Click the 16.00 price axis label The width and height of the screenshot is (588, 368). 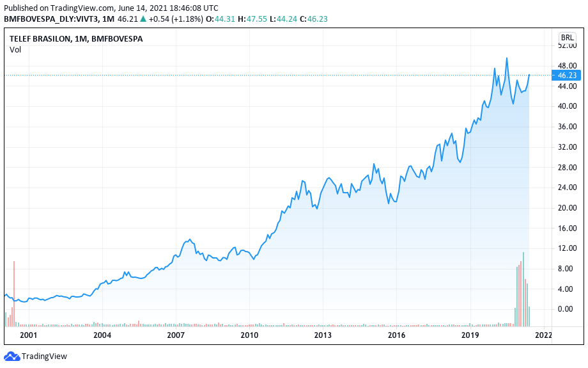pos(568,228)
